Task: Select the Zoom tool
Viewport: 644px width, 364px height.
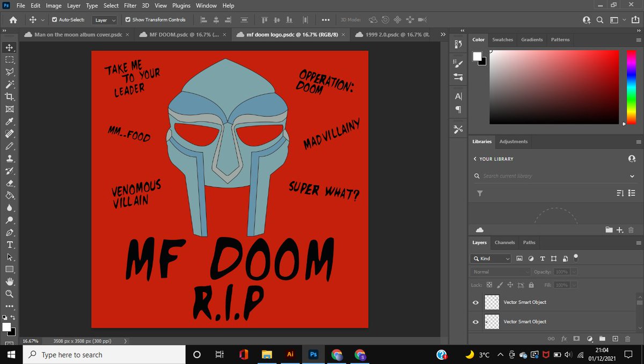Action: (x=10, y=294)
